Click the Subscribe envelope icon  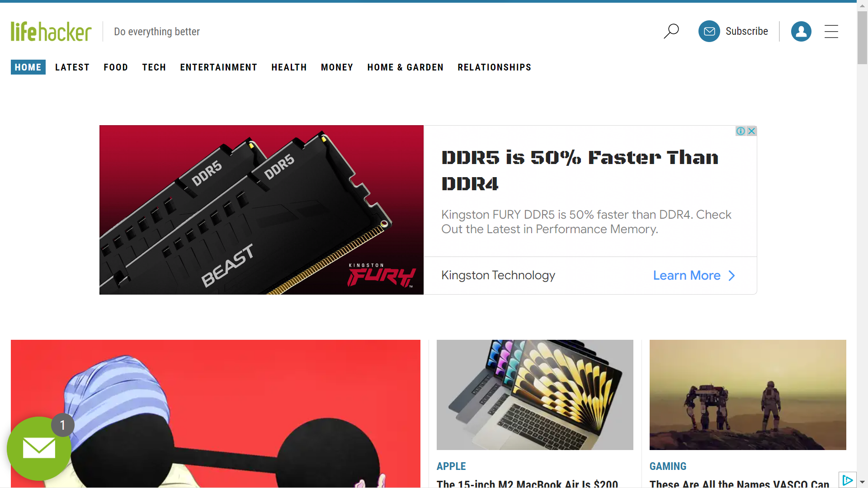(x=709, y=31)
